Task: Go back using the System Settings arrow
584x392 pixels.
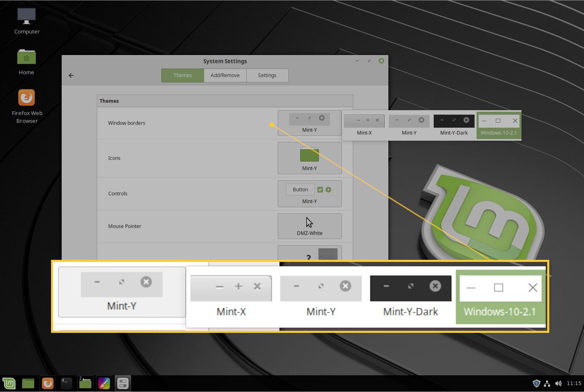Action: 71,75
